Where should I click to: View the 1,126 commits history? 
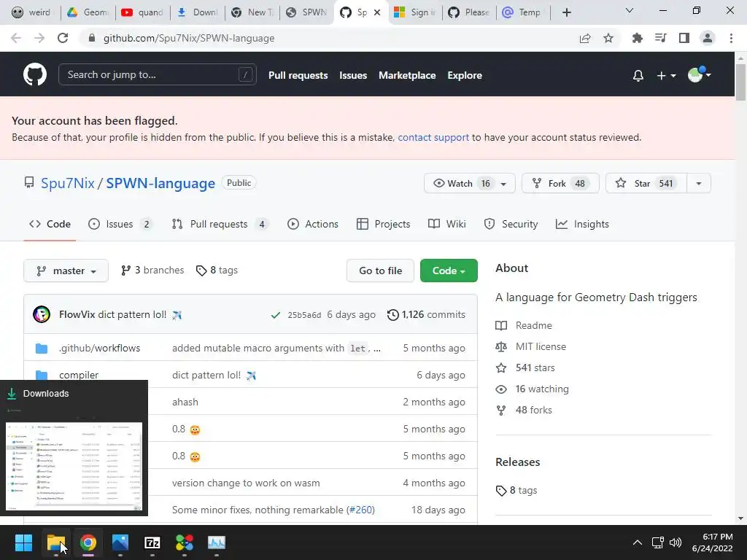point(426,314)
